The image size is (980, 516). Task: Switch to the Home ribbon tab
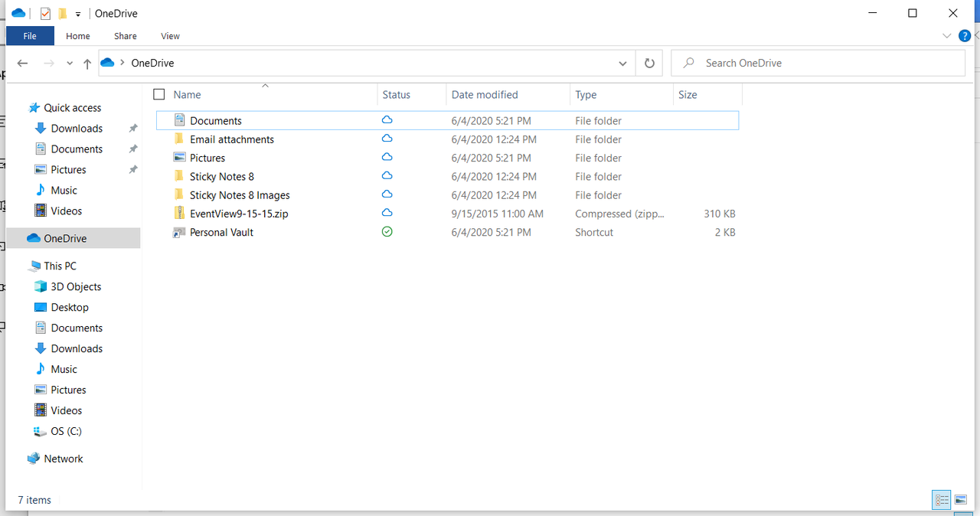tap(78, 36)
